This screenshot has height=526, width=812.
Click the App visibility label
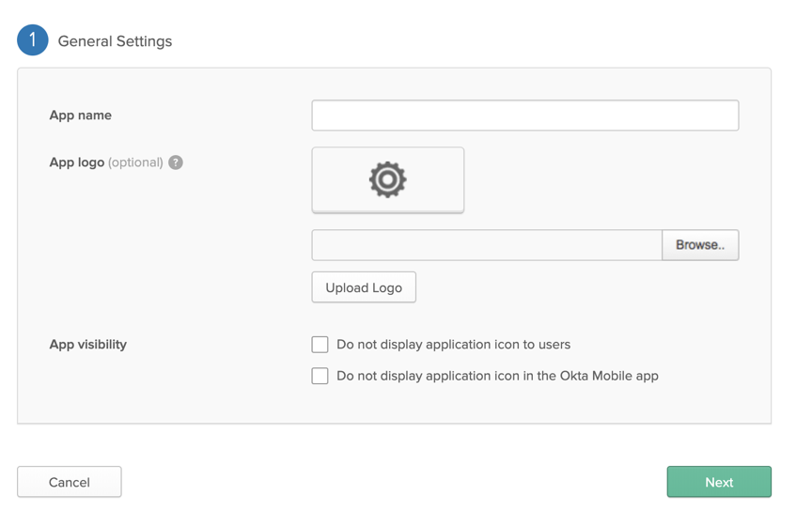(87, 345)
